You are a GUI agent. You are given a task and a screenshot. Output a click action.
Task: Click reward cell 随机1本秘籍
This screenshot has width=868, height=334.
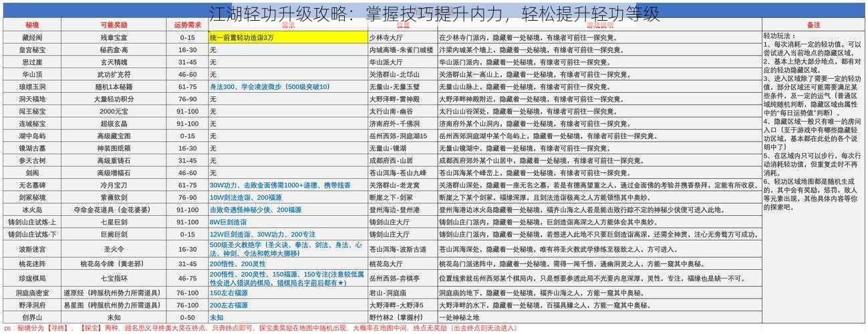(114, 87)
